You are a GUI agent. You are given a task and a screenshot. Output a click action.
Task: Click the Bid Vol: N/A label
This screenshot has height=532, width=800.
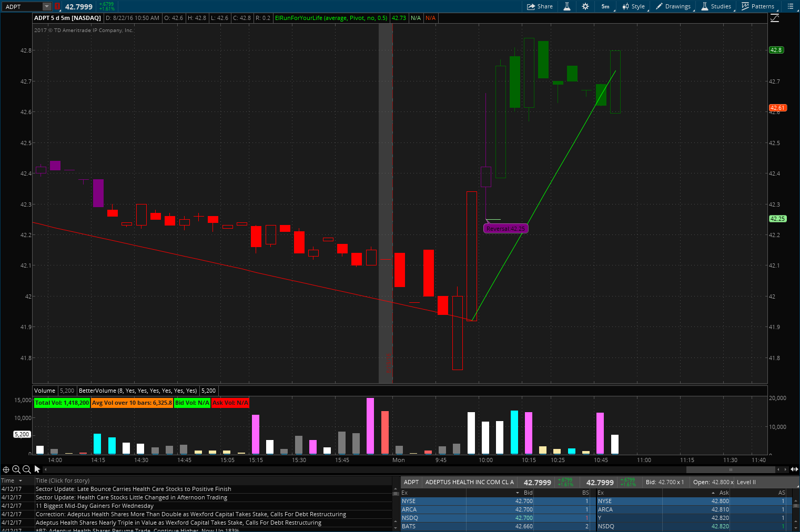tap(192, 403)
